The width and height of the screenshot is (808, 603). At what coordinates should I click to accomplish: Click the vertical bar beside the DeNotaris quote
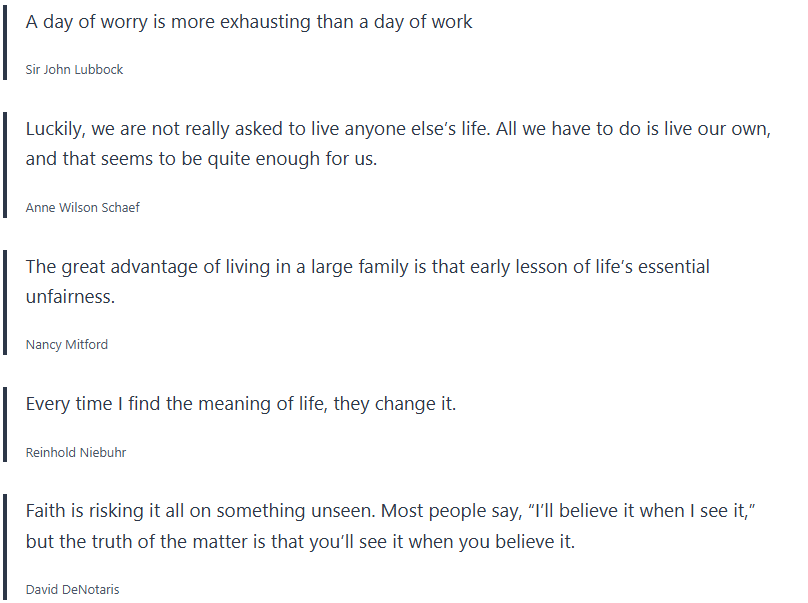pos(5,546)
